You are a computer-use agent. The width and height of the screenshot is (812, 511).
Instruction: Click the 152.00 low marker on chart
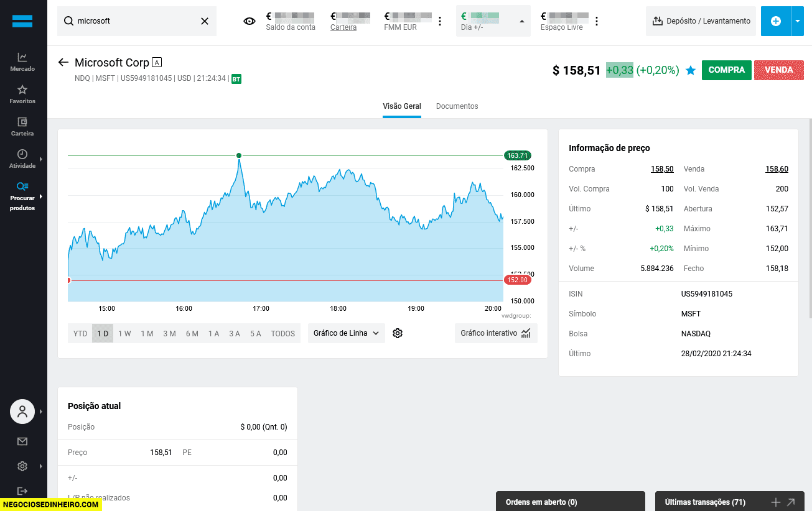tap(518, 280)
